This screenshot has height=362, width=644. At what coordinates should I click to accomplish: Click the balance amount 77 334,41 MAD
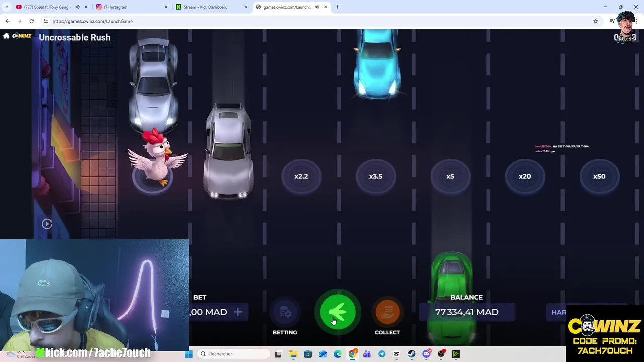click(467, 312)
